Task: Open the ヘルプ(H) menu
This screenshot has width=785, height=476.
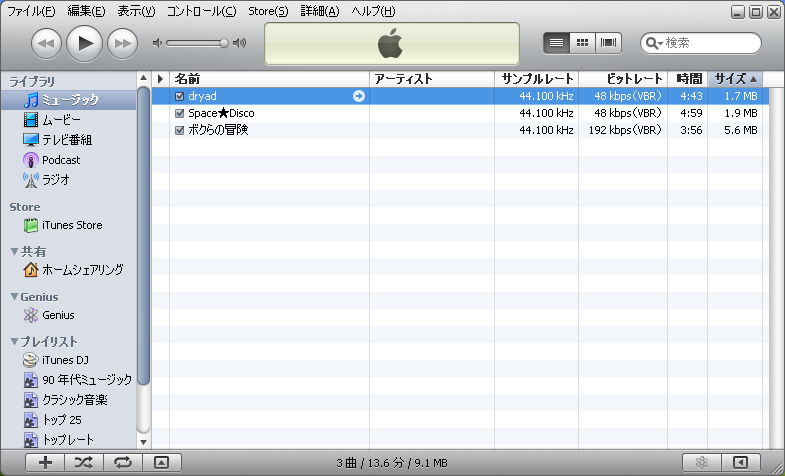Action: 373,11
